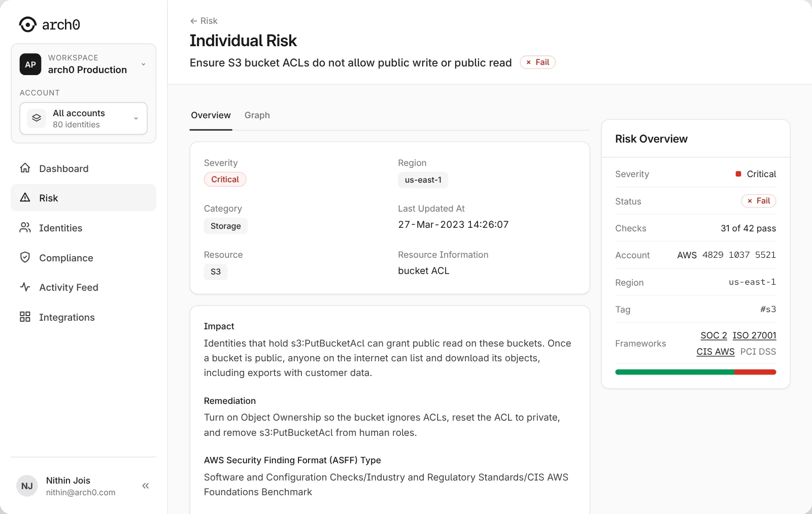Click the Storage category chip
This screenshot has width=812, height=514.
226,226
